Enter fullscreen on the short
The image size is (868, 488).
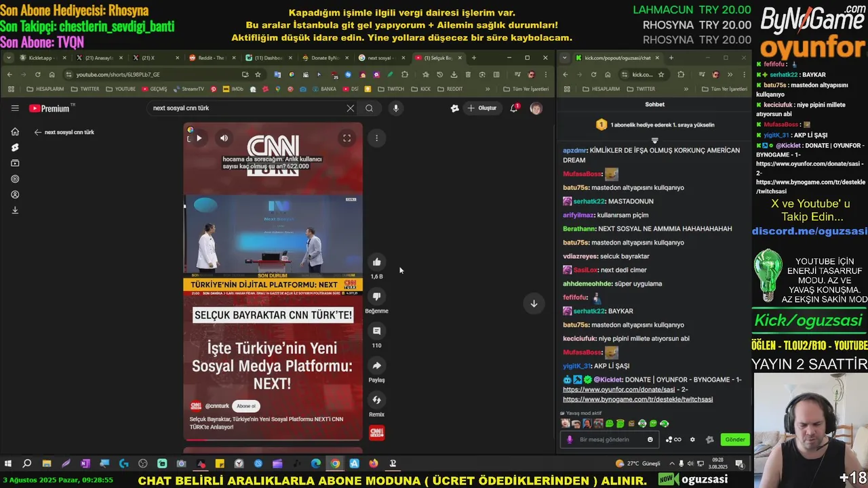click(x=347, y=138)
